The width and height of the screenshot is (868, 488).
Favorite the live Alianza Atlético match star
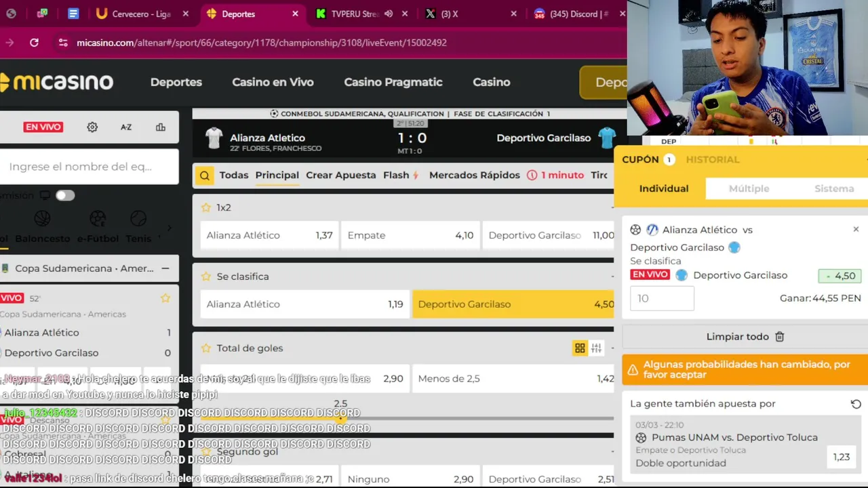(165, 298)
